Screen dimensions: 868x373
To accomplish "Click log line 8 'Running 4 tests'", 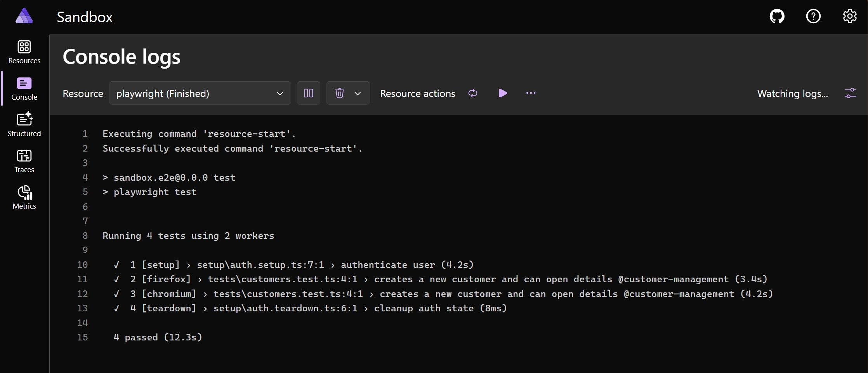I will point(188,236).
